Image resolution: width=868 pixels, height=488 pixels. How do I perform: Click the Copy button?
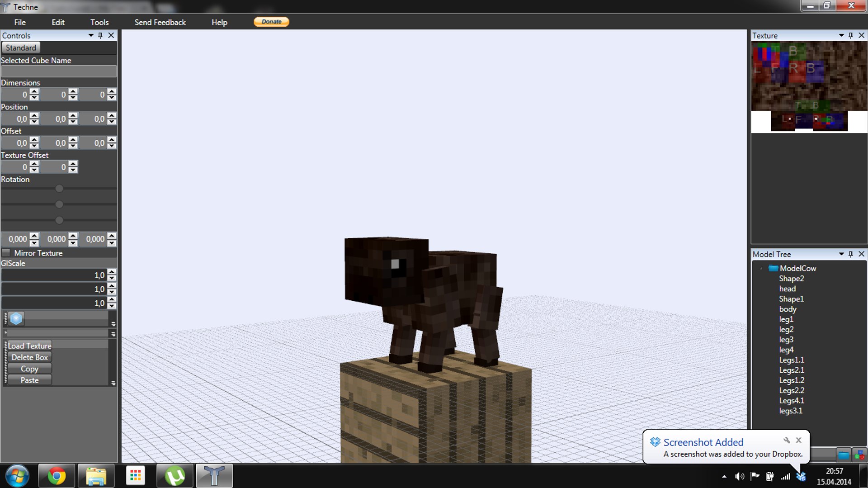pos(29,369)
